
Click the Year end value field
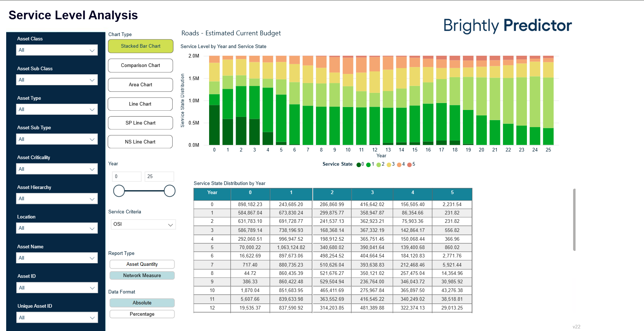(x=159, y=177)
